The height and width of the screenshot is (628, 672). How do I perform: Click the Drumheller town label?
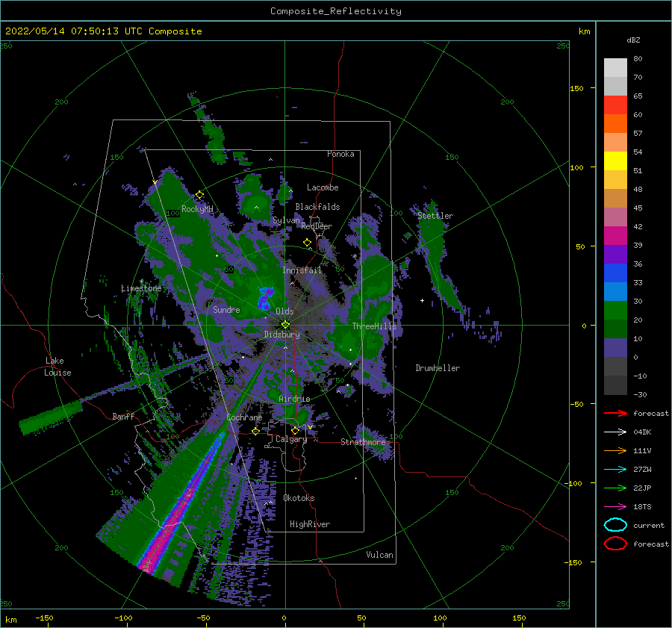point(438,368)
